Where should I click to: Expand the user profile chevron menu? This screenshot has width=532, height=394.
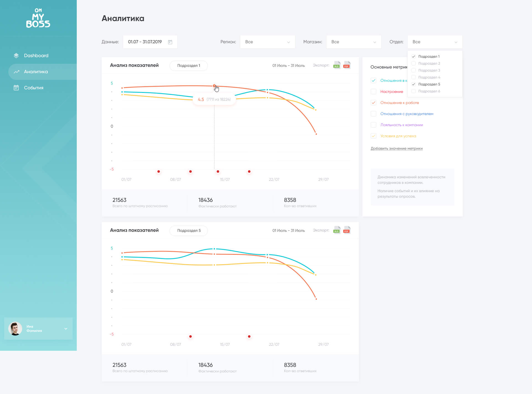point(66,329)
